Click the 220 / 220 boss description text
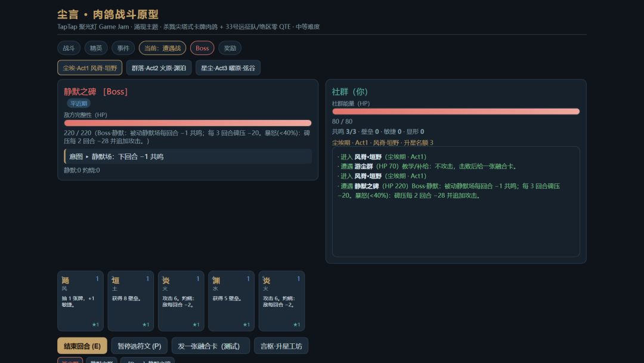Viewport: 644px width, 363px height. [187, 137]
